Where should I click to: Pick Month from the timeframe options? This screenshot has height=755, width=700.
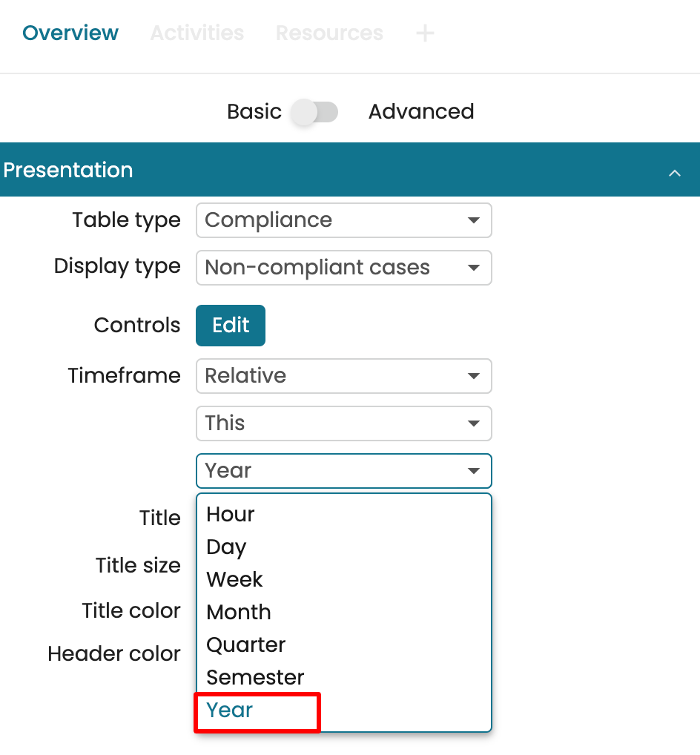click(x=238, y=613)
